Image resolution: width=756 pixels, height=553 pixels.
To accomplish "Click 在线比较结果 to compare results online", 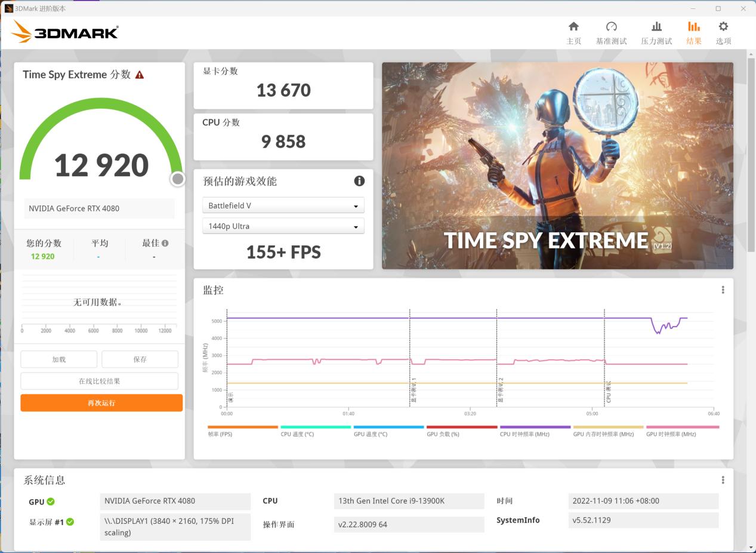I will (x=99, y=380).
